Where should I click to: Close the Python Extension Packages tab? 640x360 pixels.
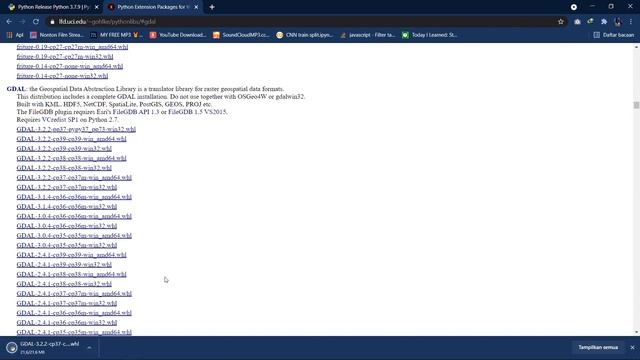(196, 7)
